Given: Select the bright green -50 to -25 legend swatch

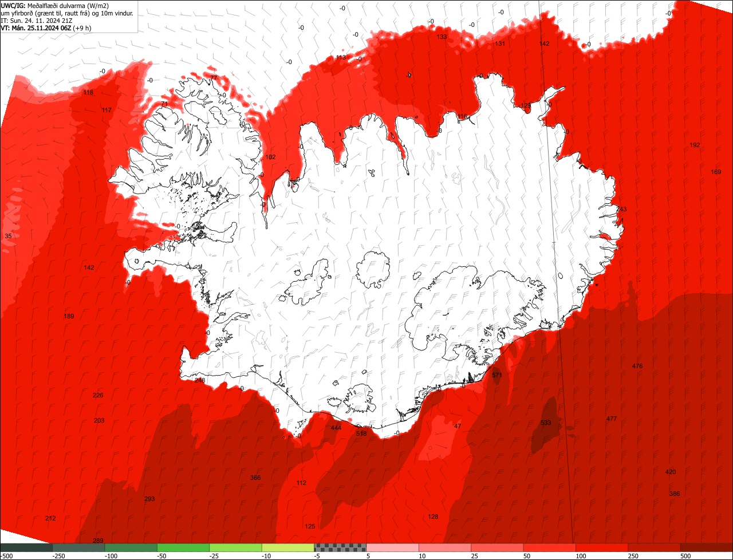Looking at the screenshot, I should click(183, 547).
